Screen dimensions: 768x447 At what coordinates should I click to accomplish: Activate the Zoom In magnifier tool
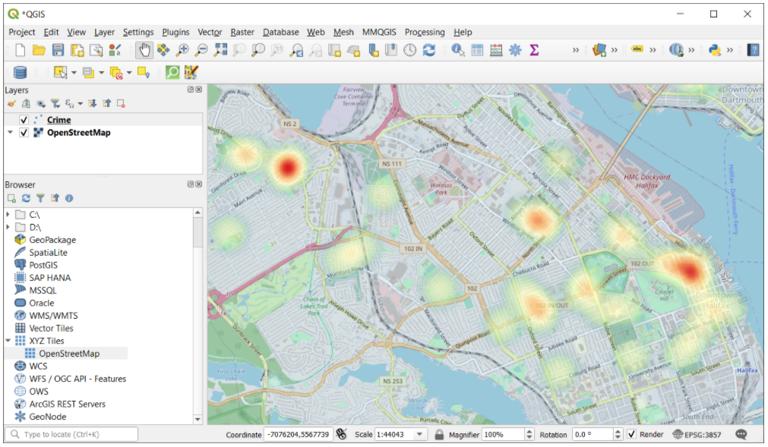[x=182, y=50]
